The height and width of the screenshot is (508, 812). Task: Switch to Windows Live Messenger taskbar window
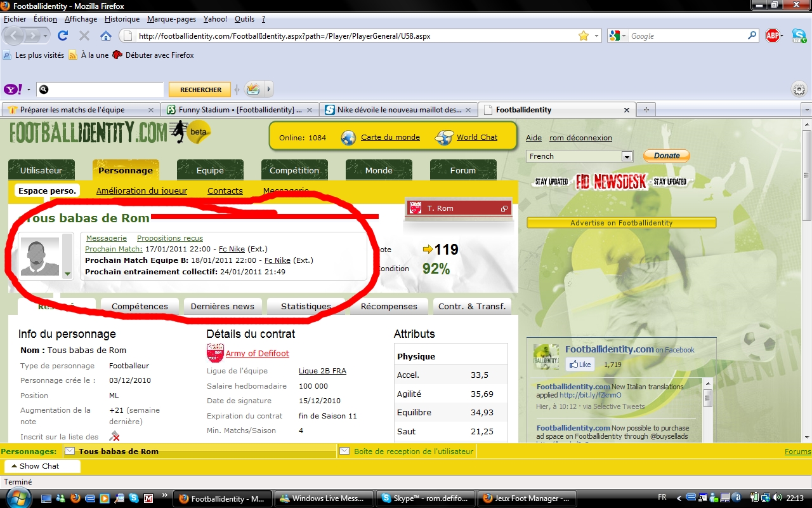point(324,498)
